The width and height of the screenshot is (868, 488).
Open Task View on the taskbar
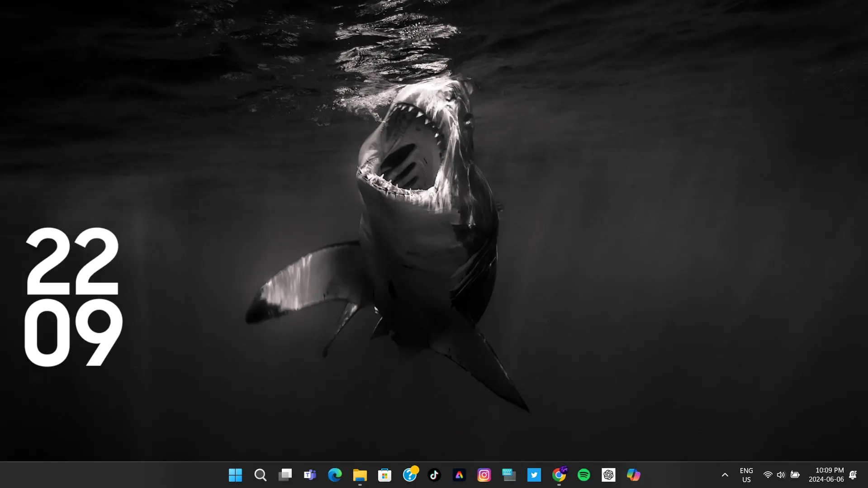tap(285, 475)
